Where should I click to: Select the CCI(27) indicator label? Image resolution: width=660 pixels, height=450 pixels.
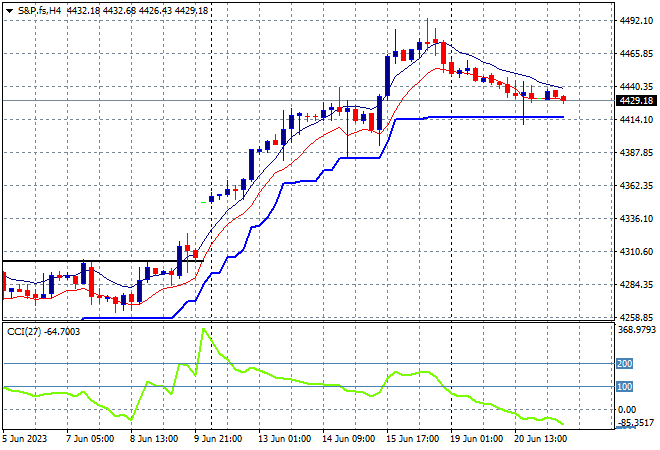[x=24, y=332]
